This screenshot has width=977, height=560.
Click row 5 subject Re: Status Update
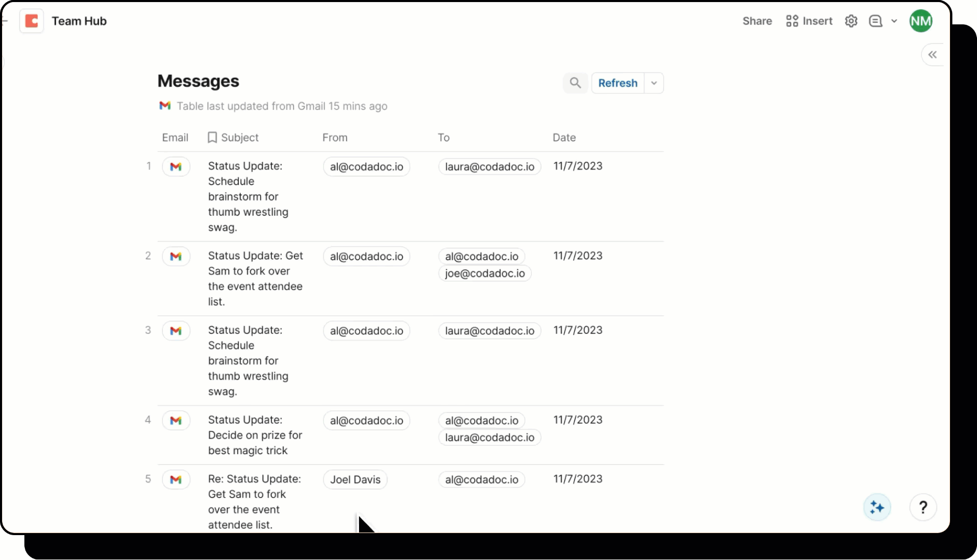click(254, 501)
